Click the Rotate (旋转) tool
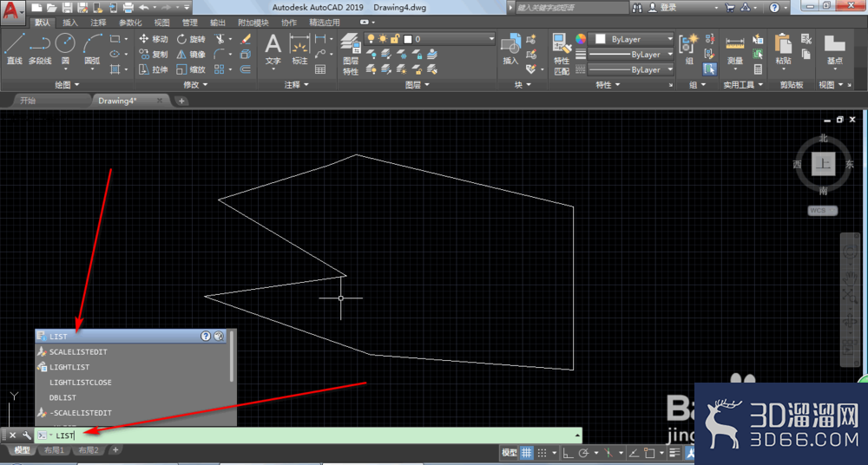This screenshot has height=465, width=868. click(x=191, y=39)
